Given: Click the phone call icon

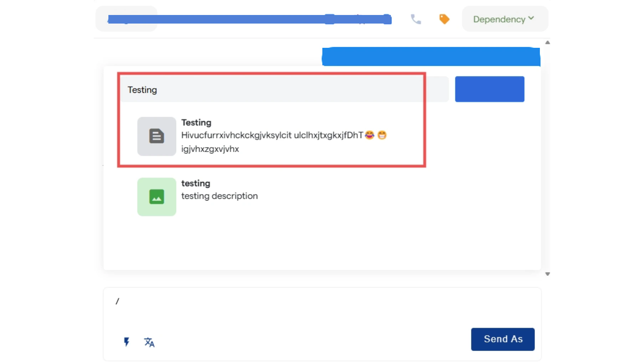Looking at the screenshot, I should pyautogui.click(x=416, y=19).
